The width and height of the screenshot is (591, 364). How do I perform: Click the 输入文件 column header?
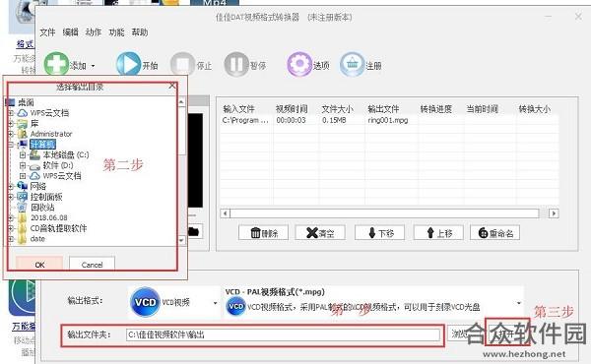239,109
